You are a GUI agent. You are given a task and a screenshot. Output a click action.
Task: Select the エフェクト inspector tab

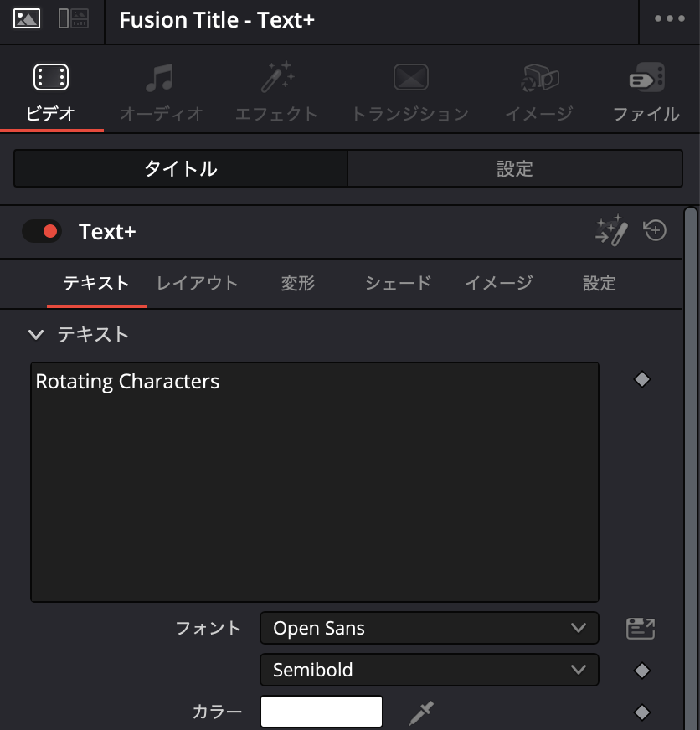coord(276,93)
